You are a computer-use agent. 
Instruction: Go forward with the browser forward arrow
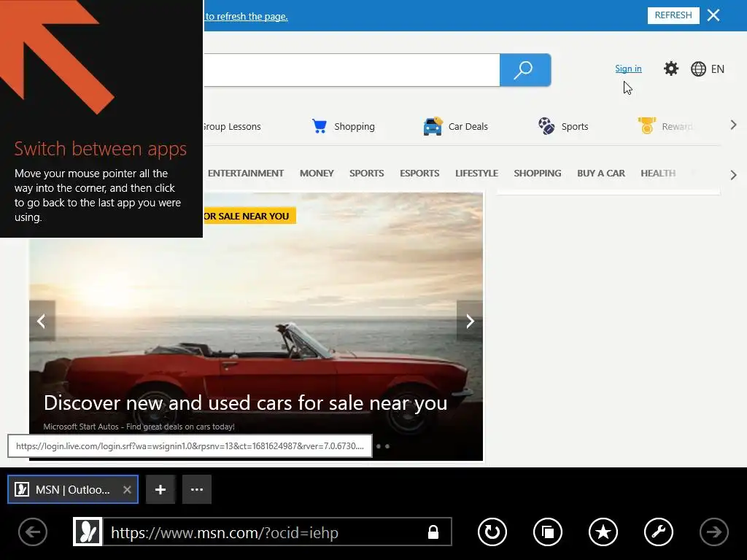coord(713,532)
